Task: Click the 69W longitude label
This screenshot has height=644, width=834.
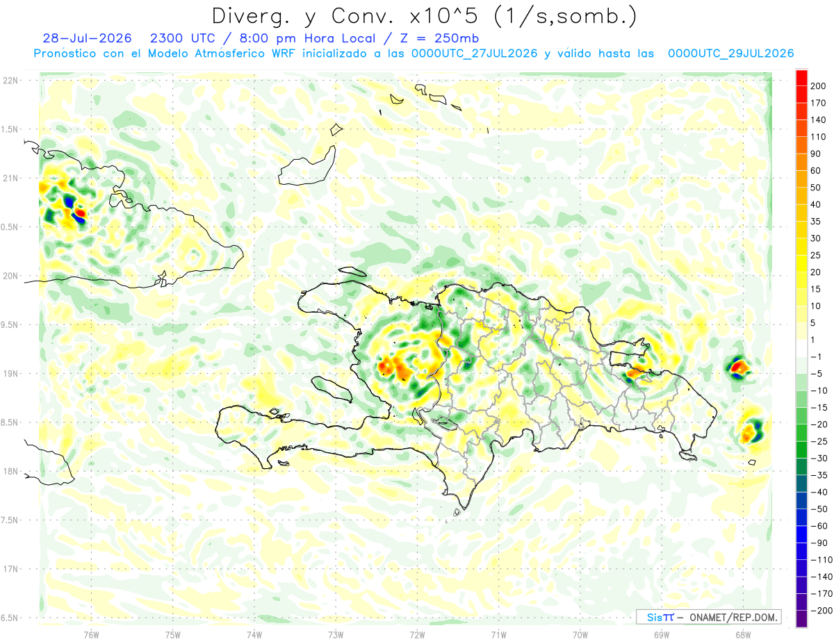Action: 662,634
